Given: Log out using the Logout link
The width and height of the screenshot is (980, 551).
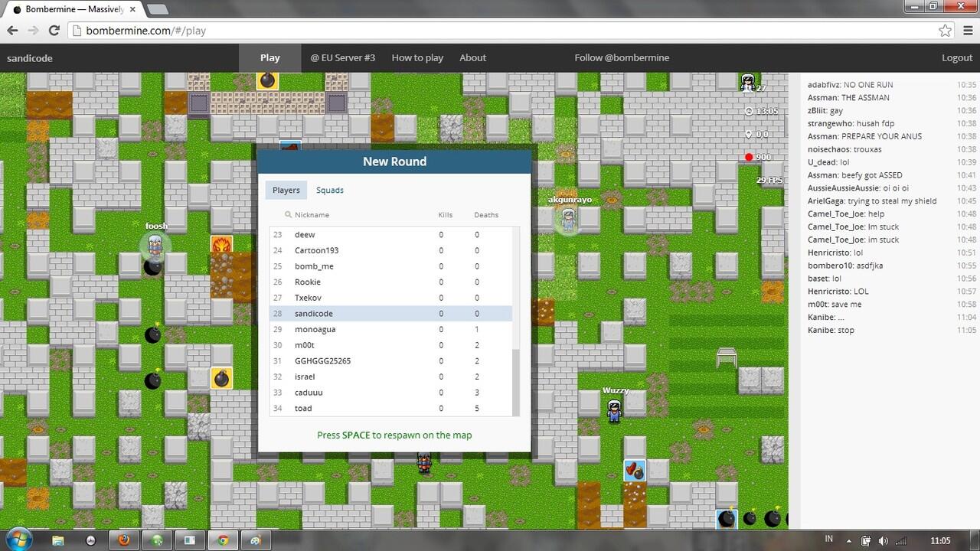Looking at the screenshot, I should [x=957, y=58].
